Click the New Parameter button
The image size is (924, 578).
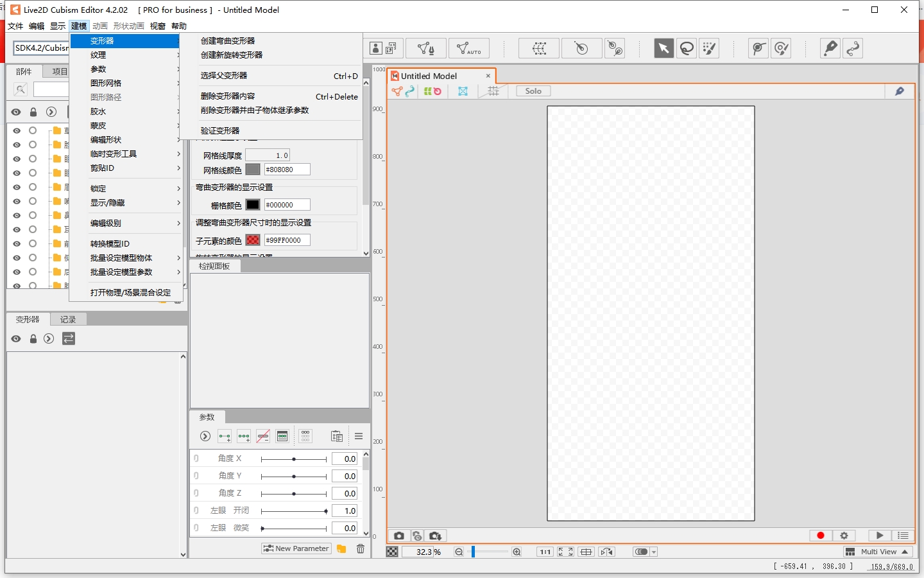[x=296, y=548]
